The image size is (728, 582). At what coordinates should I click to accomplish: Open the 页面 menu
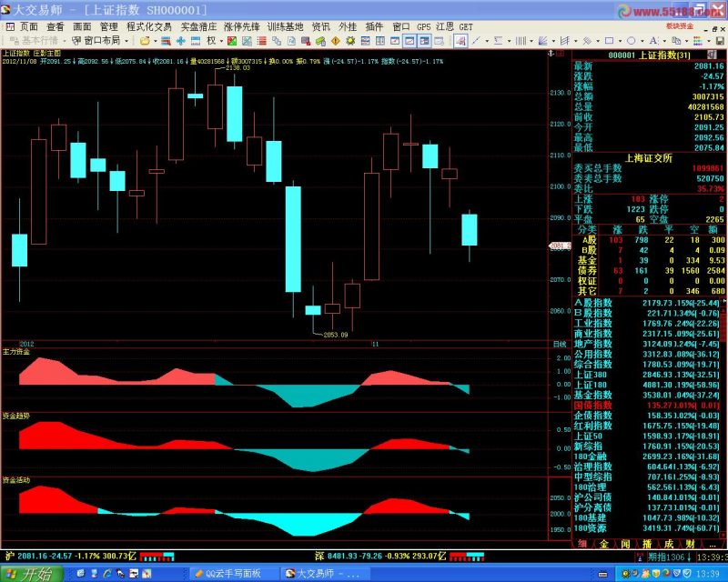[x=29, y=27]
